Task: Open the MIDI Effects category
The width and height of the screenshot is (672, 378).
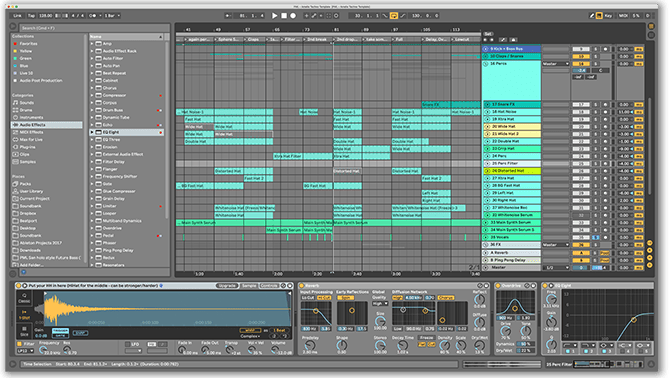Action: coord(31,132)
